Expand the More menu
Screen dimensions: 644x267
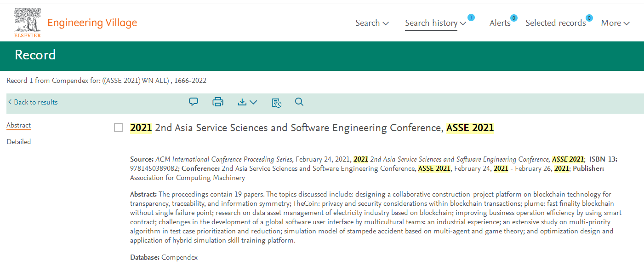click(616, 23)
